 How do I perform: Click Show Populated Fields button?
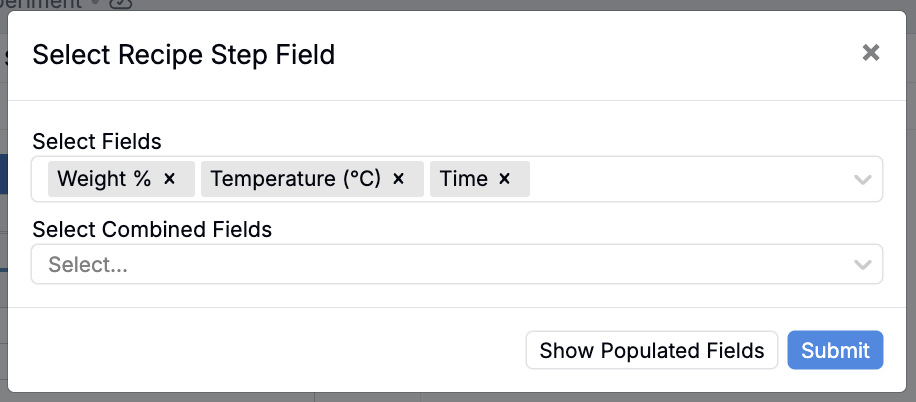pos(652,350)
